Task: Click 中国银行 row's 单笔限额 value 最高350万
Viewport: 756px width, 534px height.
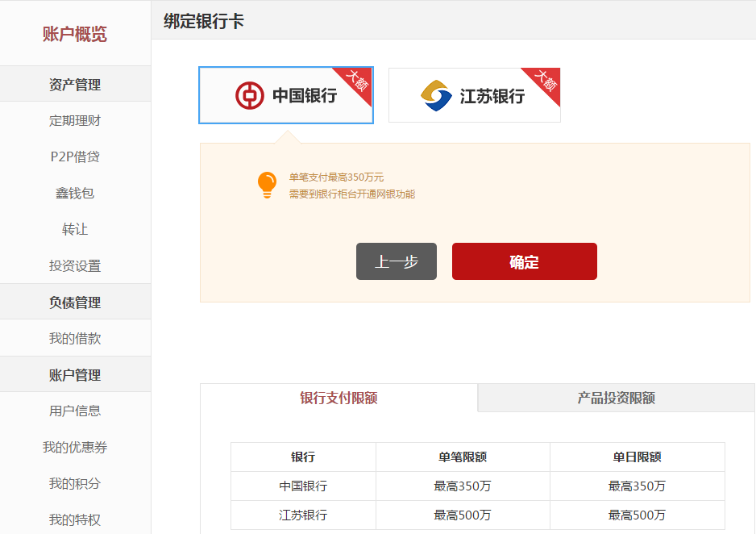Action: 463,486
